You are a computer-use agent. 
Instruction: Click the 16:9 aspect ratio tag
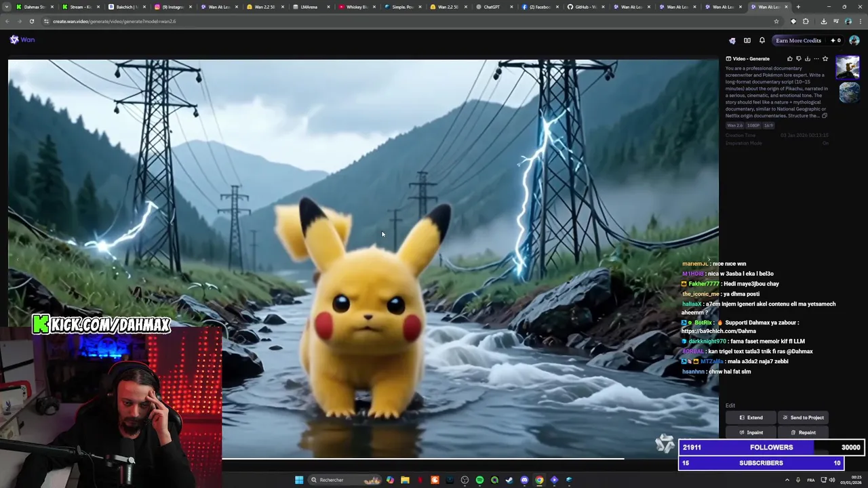[x=768, y=125]
